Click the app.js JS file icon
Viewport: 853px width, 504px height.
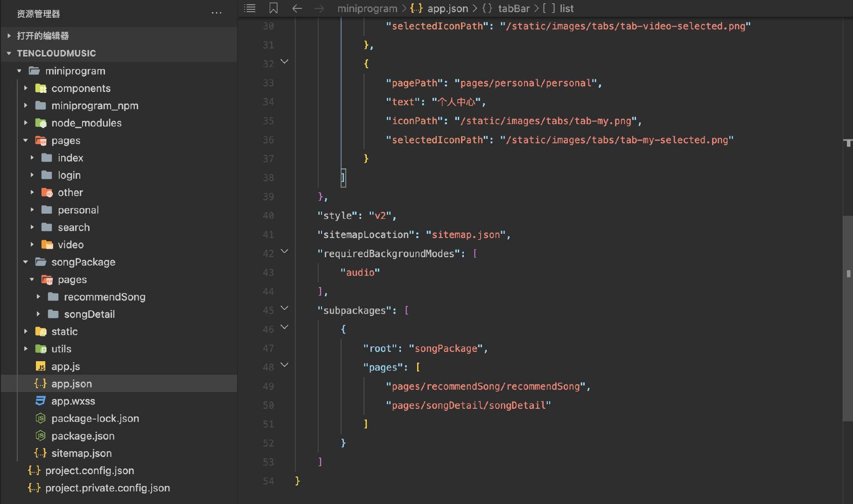click(x=41, y=366)
